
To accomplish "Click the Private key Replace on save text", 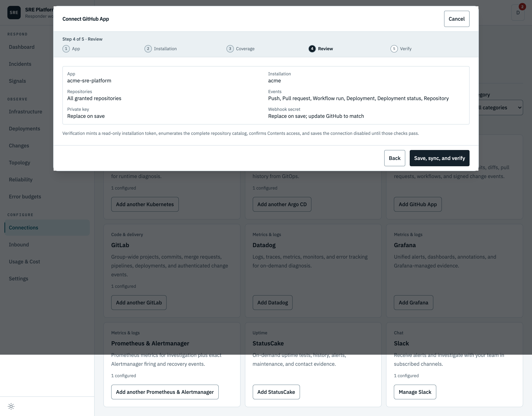I will click(x=86, y=116).
